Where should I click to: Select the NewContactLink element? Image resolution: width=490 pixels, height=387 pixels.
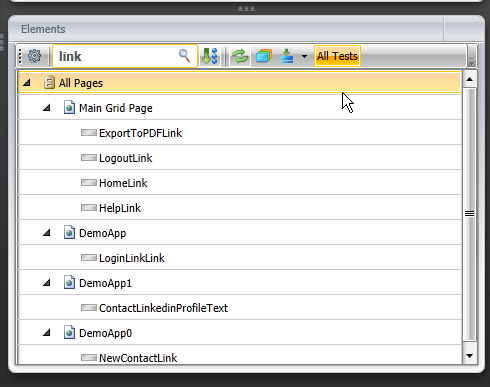click(x=239, y=355)
